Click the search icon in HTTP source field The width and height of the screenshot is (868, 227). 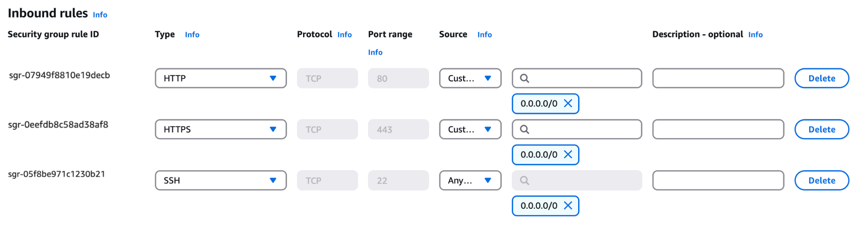click(524, 78)
